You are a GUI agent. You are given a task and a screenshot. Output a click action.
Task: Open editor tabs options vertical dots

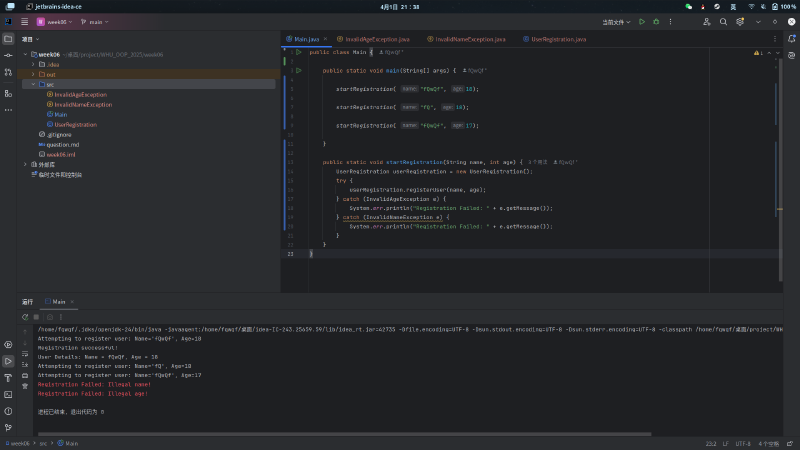tap(775, 39)
